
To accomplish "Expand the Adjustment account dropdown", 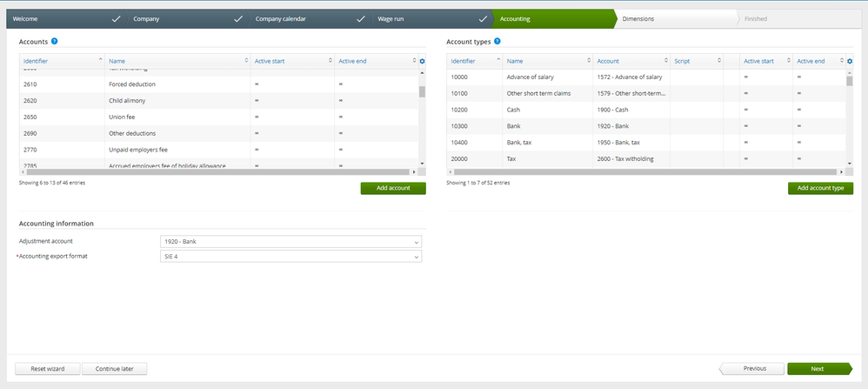I will 290,242.
